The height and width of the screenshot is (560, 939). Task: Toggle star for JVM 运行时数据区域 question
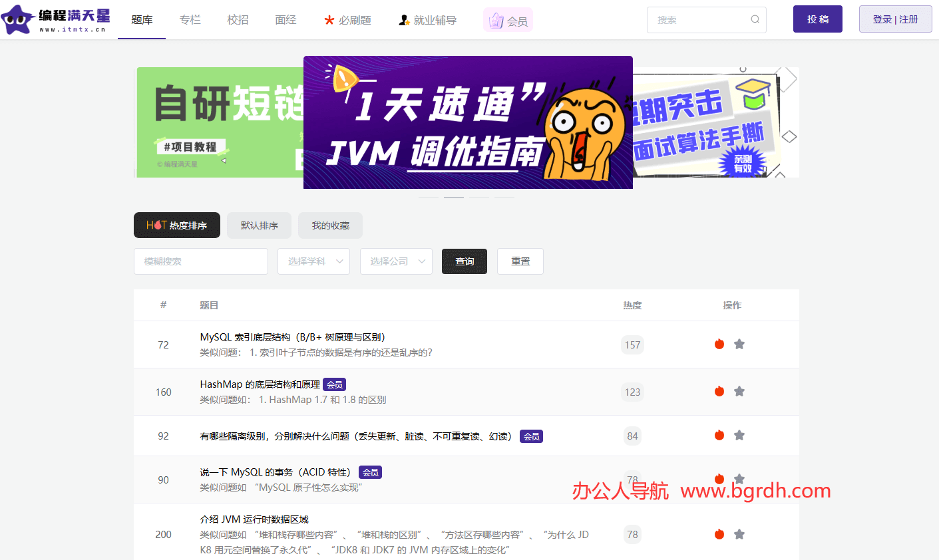pyautogui.click(x=739, y=534)
